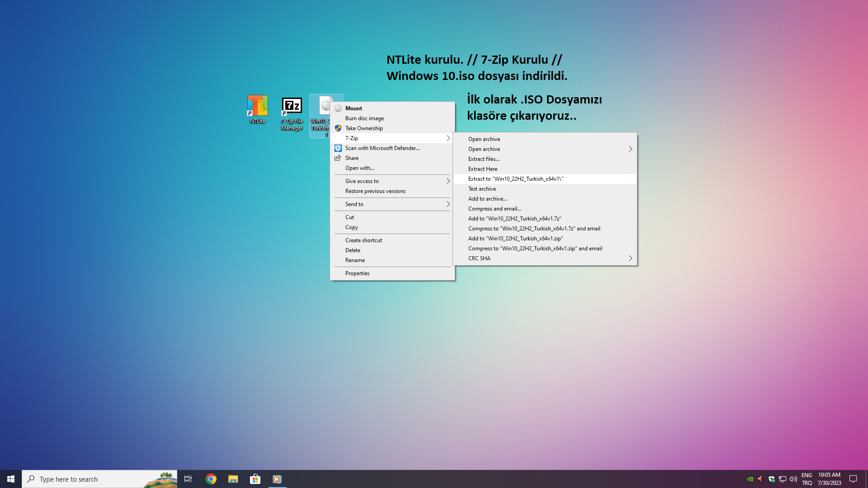Image resolution: width=868 pixels, height=488 pixels.
Task: Open the Windows Start button
Action: 11,479
